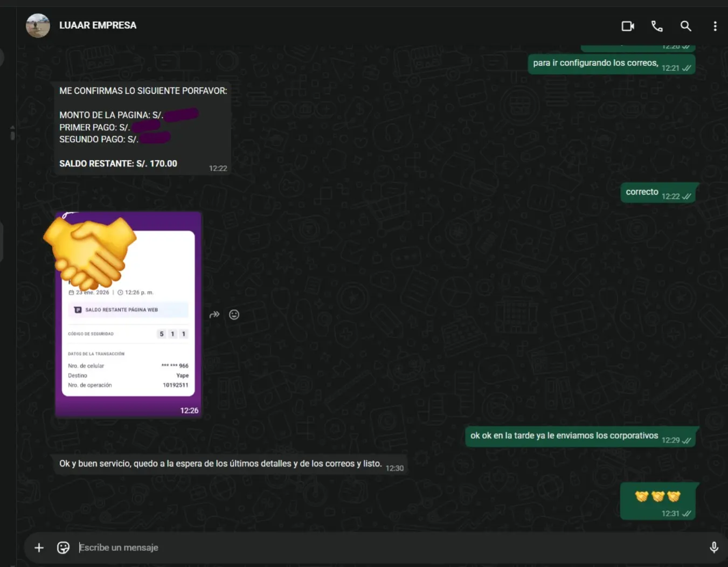Open search in chat magnifier icon
Viewport: 728px width, 567px height.
pos(685,26)
